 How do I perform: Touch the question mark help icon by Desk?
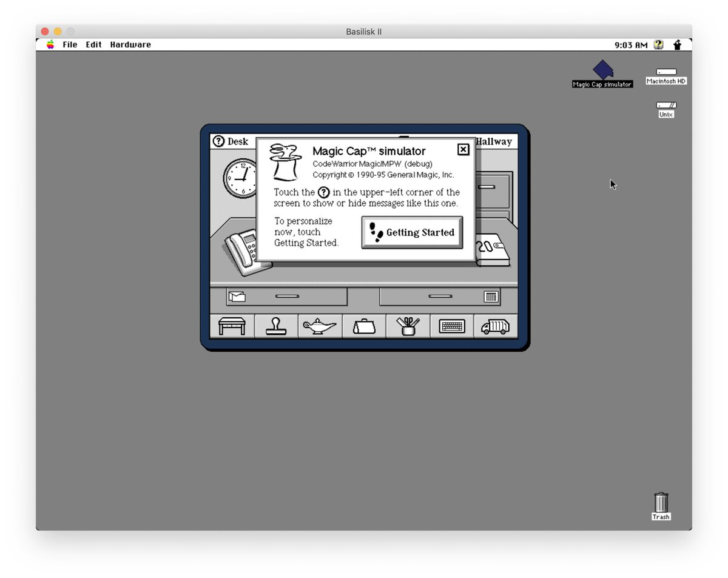[x=218, y=141]
